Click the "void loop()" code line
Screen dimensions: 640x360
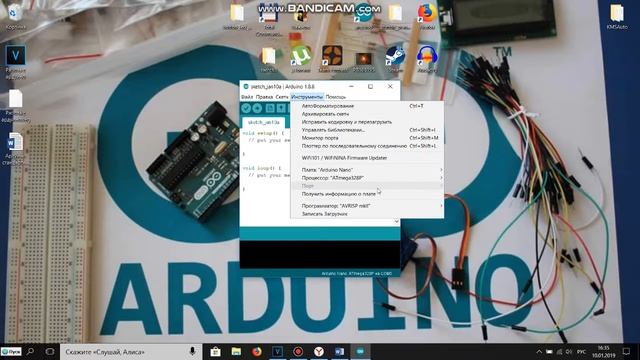(262, 168)
